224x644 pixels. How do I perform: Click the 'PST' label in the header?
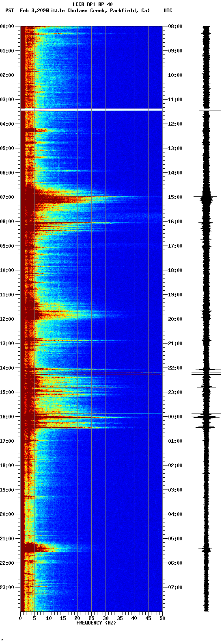[x=9, y=11]
